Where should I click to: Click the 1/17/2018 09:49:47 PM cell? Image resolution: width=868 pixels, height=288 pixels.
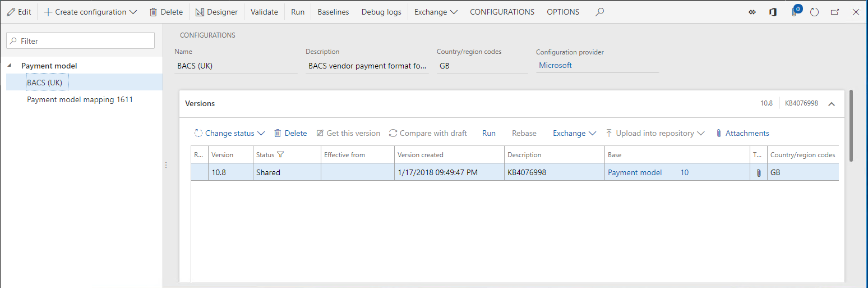[x=449, y=172]
